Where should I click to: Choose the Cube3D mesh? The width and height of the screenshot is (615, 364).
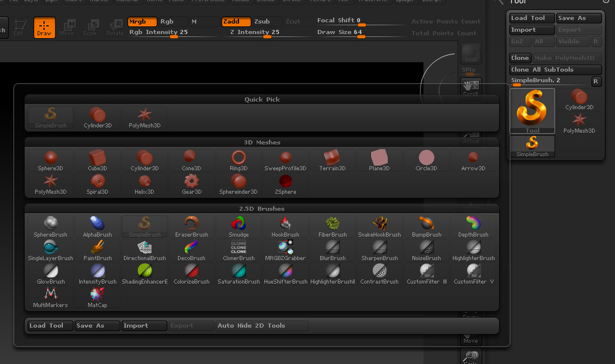(x=98, y=161)
